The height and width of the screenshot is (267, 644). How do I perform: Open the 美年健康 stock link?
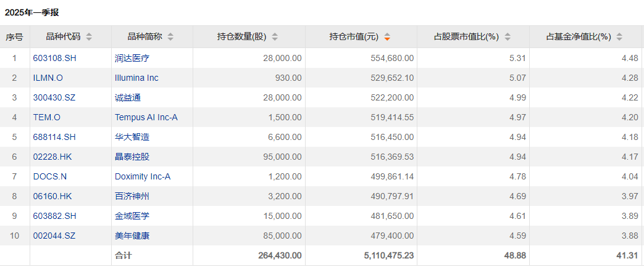point(132,236)
